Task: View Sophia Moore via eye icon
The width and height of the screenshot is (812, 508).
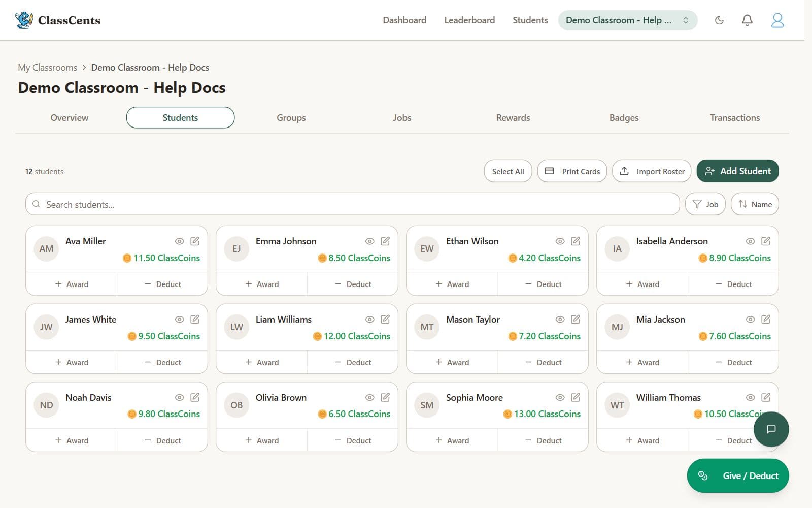Action: (x=560, y=398)
